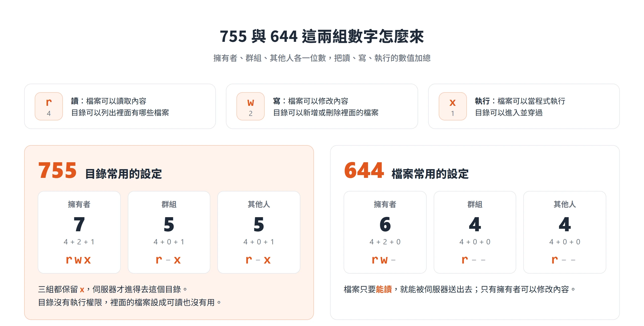Click 'r--' under 644 其他人
The height and width of the screenshot is (326, 644).
coord(563,259)
